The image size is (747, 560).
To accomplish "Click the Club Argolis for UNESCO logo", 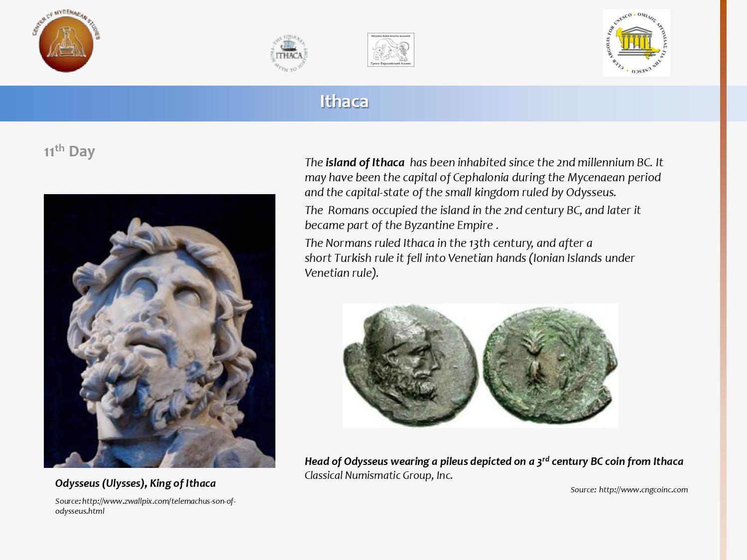I will pyautogui.click(x=636, y=43).
